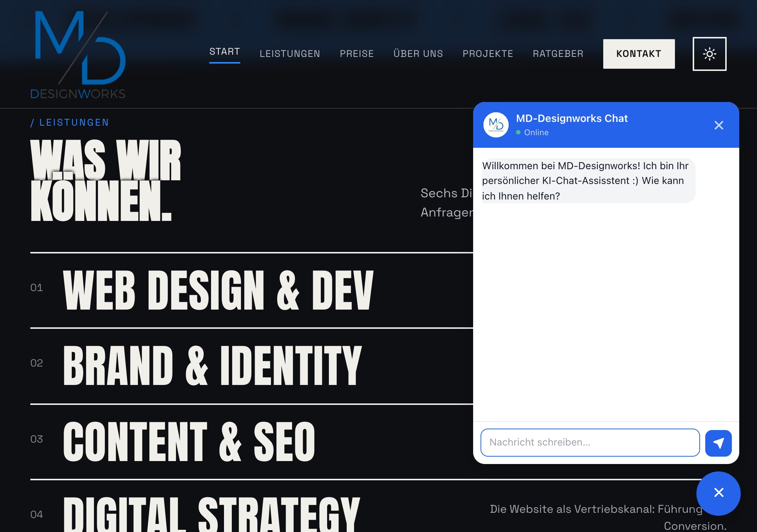Open the ÜBER UNS menu item
The height and width of the screenshot is (532, 757).
point(418,54)
